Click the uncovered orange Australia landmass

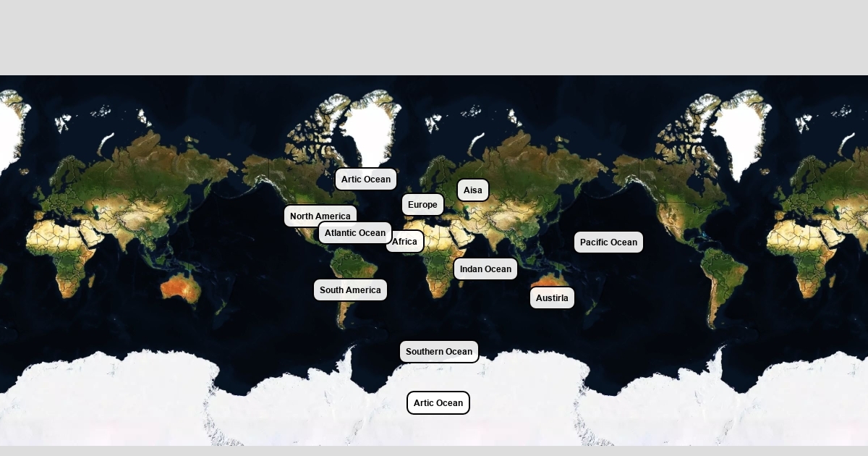179,288
